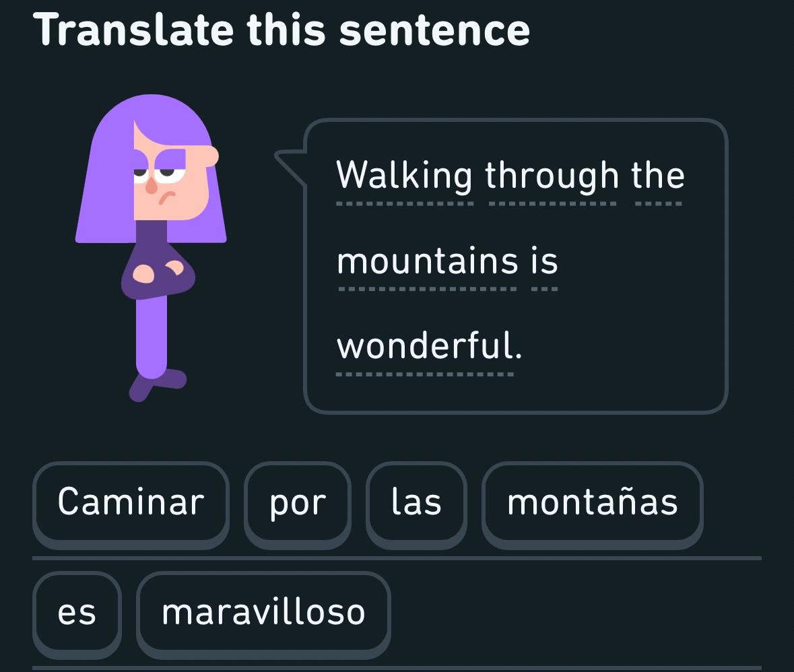Click the 'Translate this sentence' heading
Screen dimensions: 794x672
click(281, 30)
